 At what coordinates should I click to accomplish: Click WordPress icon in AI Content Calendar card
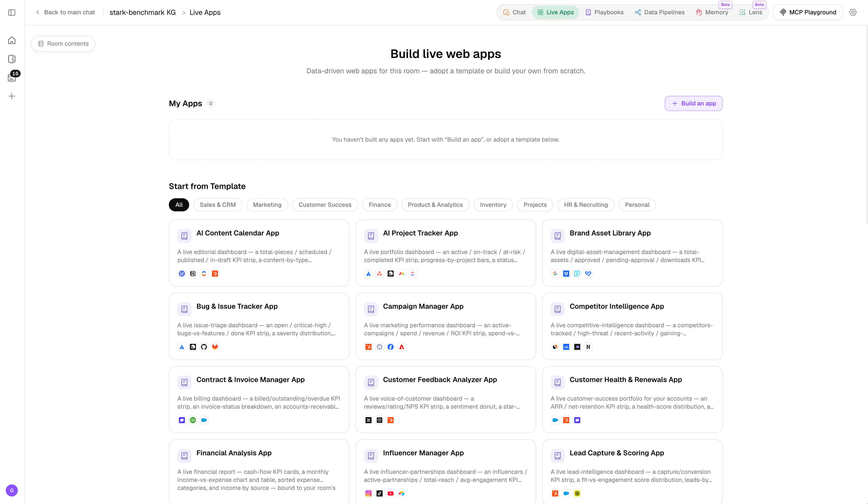182,273
